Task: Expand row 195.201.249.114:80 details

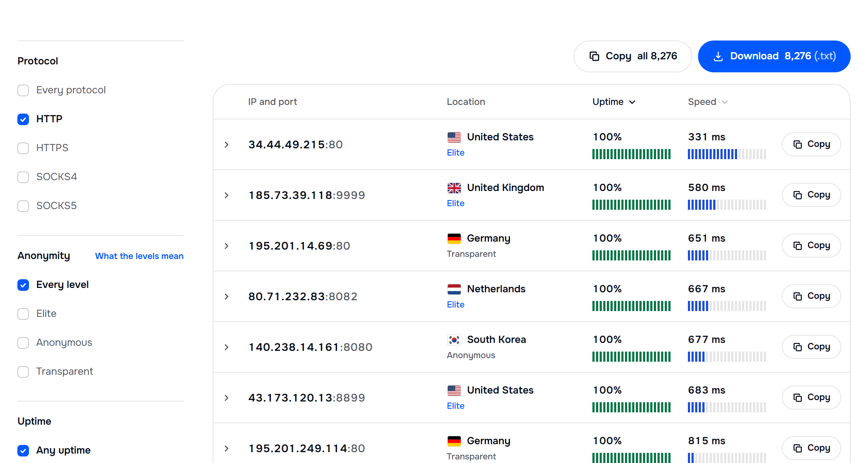Action: click(226, 449)
